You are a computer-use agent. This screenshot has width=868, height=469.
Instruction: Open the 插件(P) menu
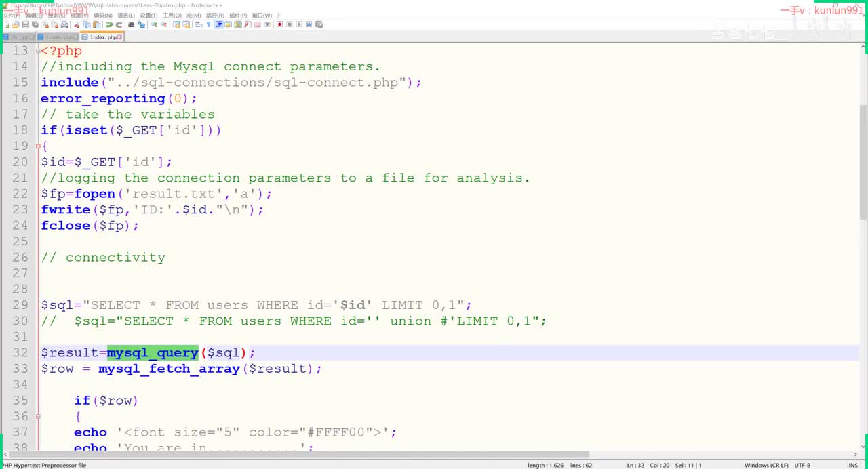tap(238, 16)
